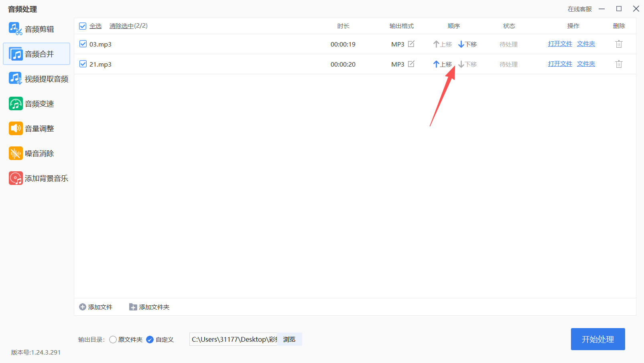Image resolution: width=644 pixels, height=363 pixels.
Task: Edit output format icon for 03.mp3
Action: tap(411, 44)
